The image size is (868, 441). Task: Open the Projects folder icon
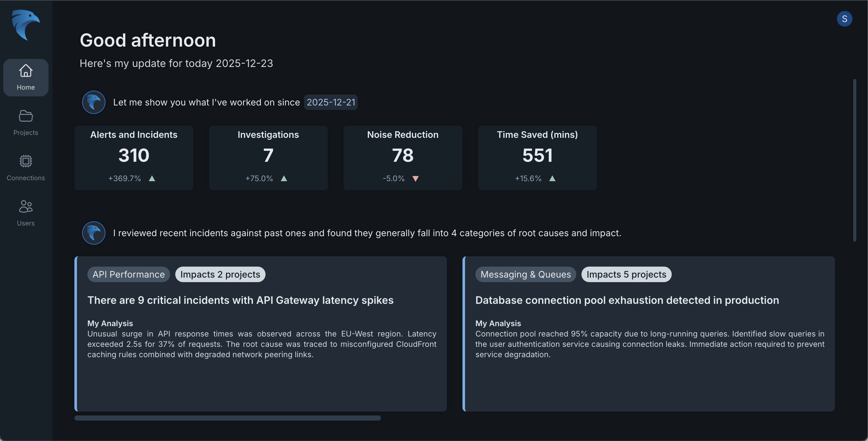(26, 116)
